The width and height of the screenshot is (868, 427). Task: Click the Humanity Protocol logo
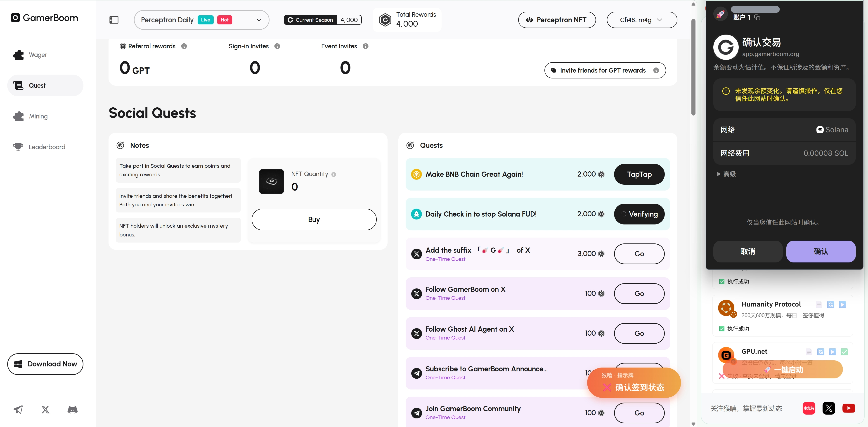point(726,308)
